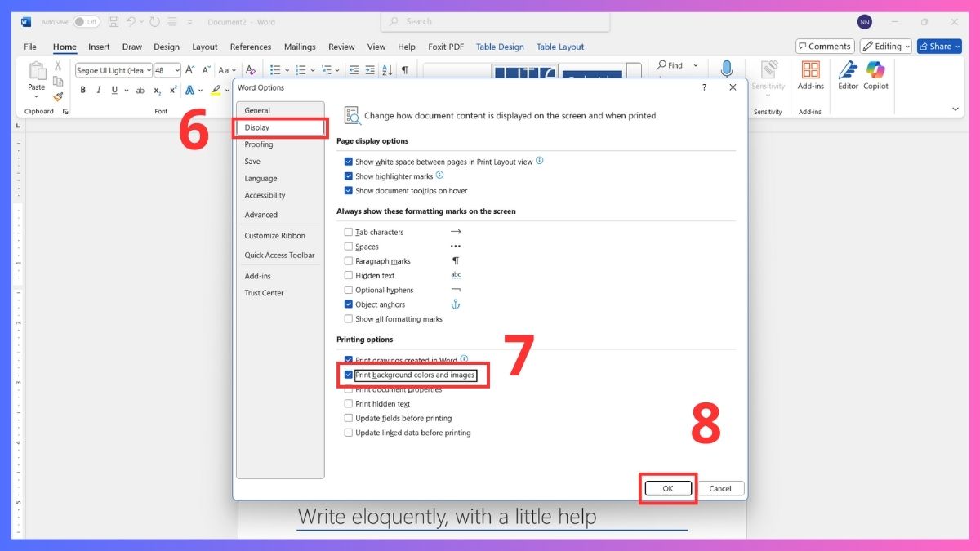Expand the Paste options arrow
Screen dimensions: 980x551
click(37, 96)
